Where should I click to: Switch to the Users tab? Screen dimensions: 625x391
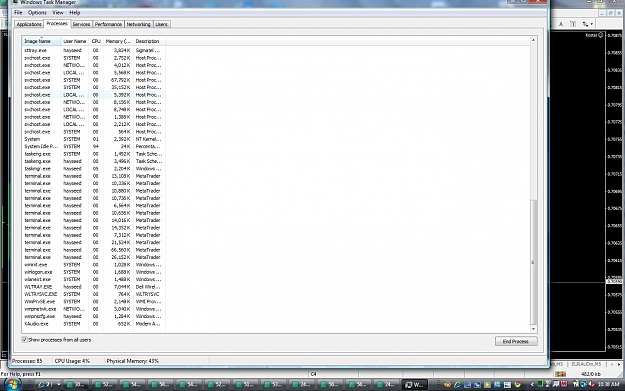[x=161, y=24]
